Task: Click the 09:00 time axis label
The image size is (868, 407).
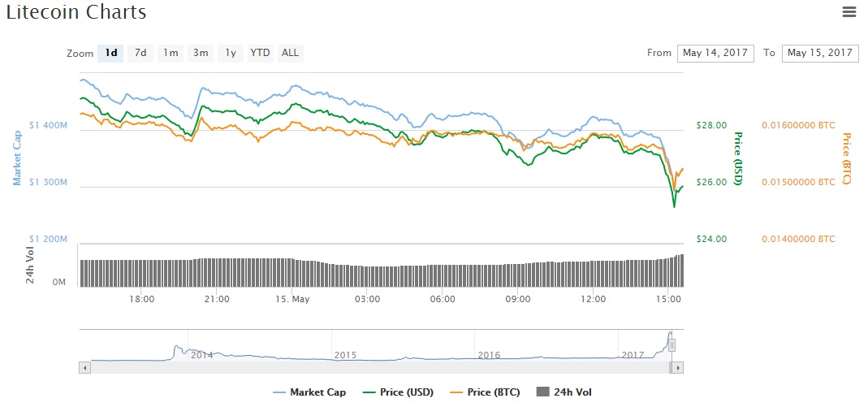Action: pyautogui.click(x=517, y=299)
